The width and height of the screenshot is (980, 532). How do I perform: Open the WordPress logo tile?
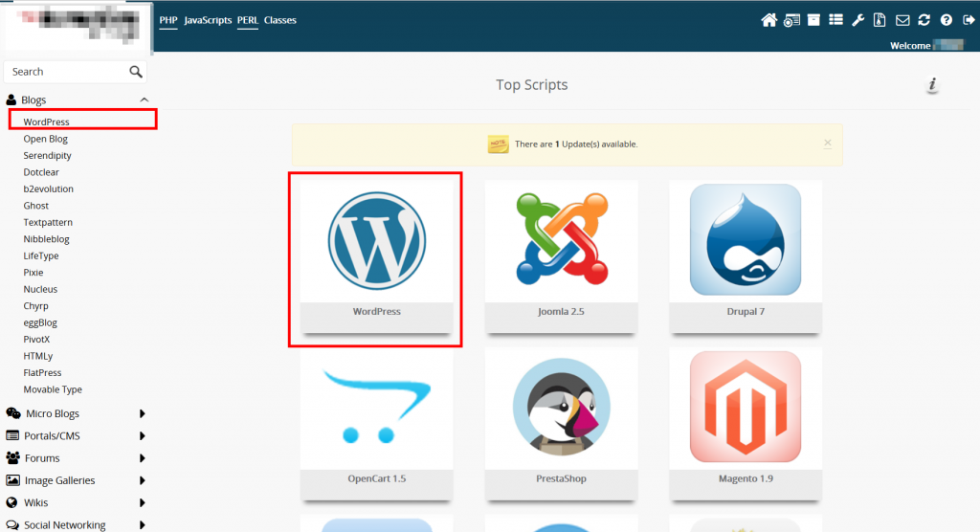(377, 241)
